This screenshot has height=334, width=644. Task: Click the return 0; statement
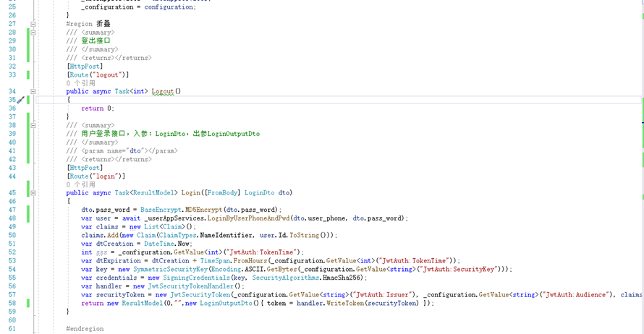[x=98, y=108]
